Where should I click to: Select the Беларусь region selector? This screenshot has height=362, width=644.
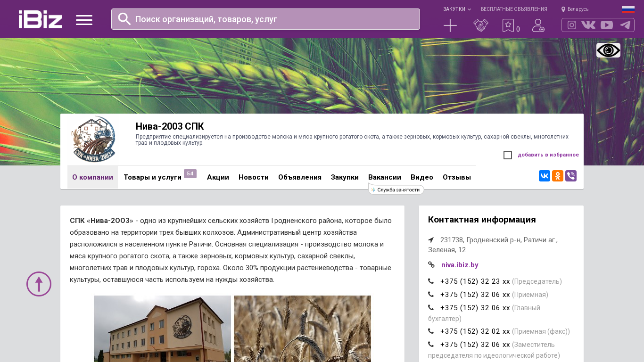click(575, 9)
